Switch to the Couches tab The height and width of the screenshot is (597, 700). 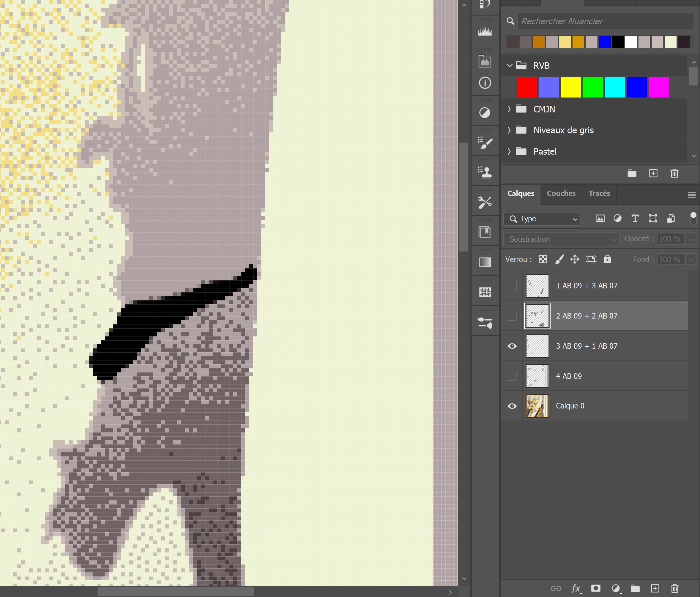pos(561,194)
